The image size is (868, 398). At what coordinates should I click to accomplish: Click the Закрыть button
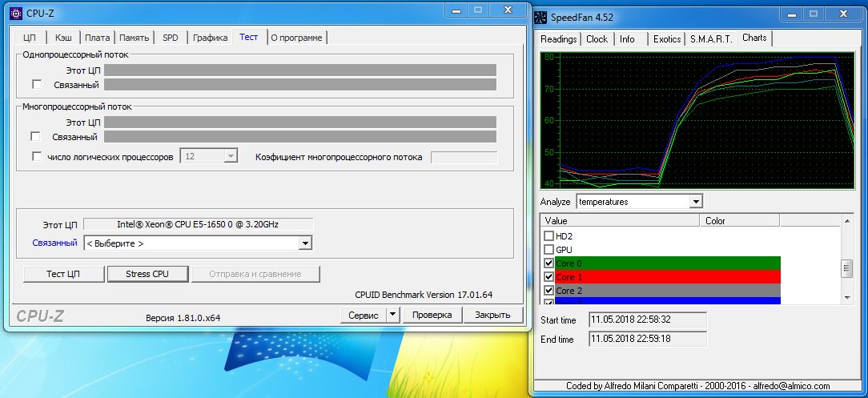[x=492, y=315]
